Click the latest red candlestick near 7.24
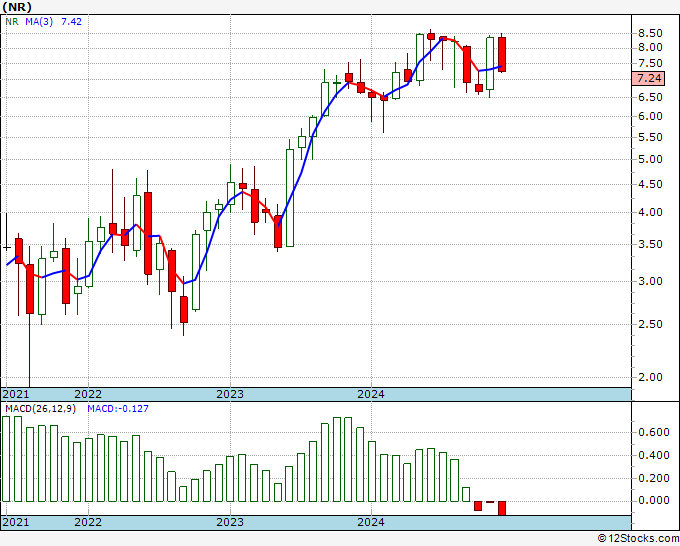 pos(502,54)
